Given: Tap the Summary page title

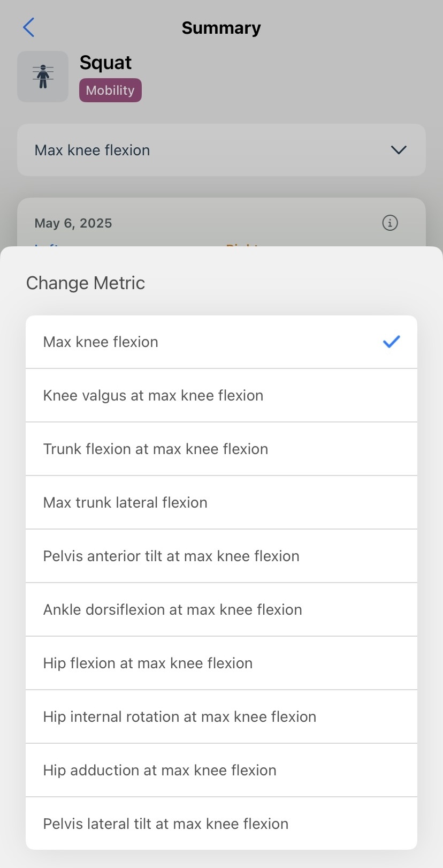Looking at the screenshot, I should [x=221, y=28].
